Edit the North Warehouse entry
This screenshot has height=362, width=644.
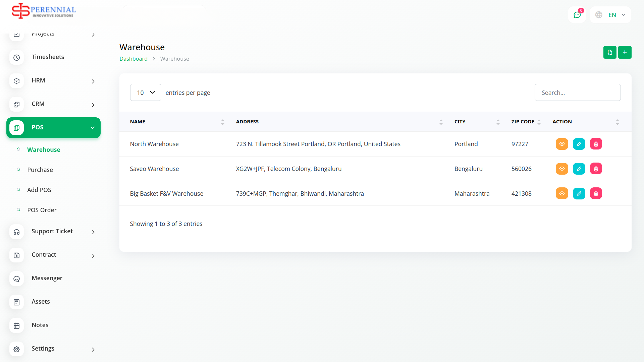click(579, 144)
